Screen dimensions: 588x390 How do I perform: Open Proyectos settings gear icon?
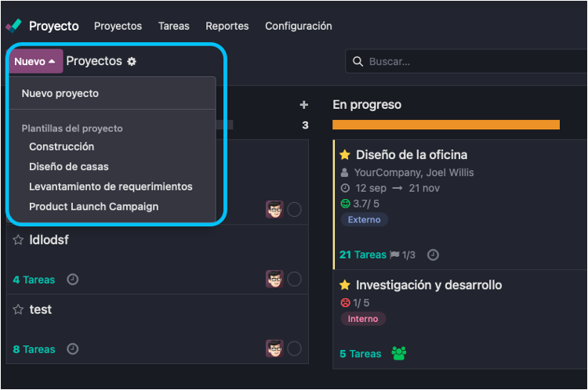(x=132, y=61)
